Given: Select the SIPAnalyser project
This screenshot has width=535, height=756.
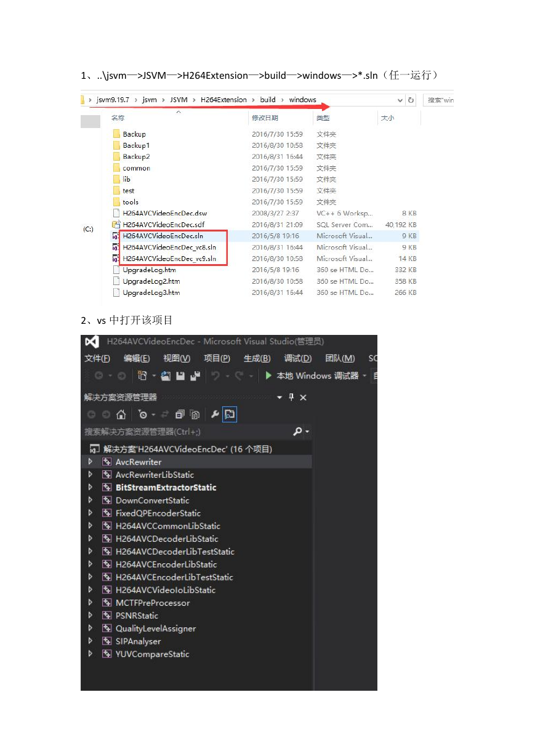Looking at the screenshot, I should [138, 641].
